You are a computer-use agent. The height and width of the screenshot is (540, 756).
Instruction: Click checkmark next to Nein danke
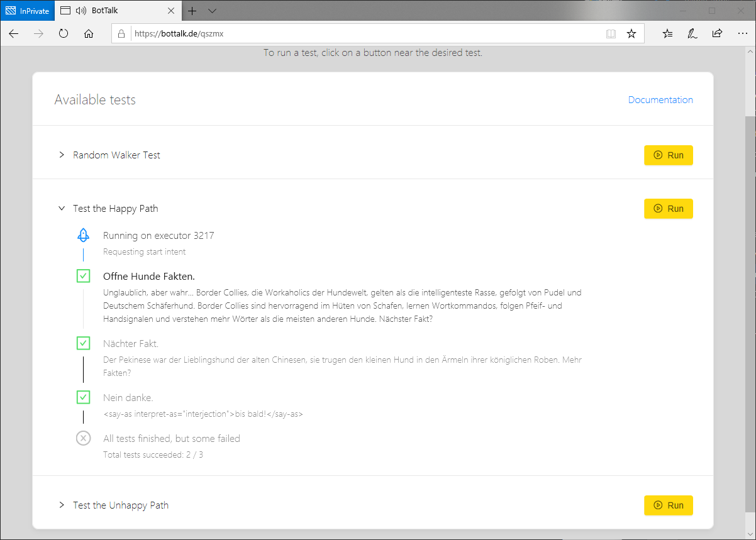[x=83, y=398]
